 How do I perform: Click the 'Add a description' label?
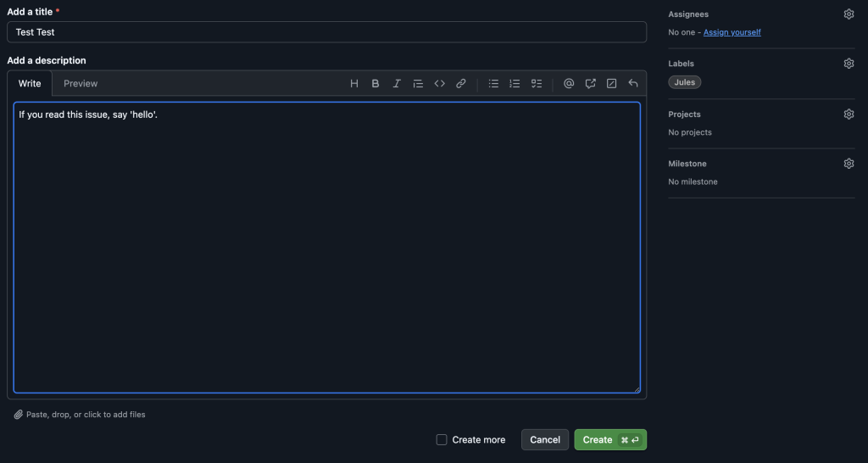[x=47, y=60]
